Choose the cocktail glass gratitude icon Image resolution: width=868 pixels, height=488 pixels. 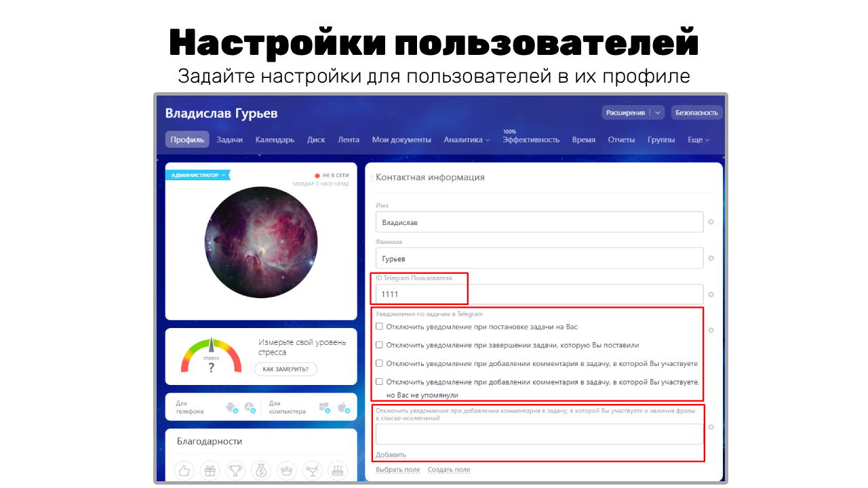point(312,470)
